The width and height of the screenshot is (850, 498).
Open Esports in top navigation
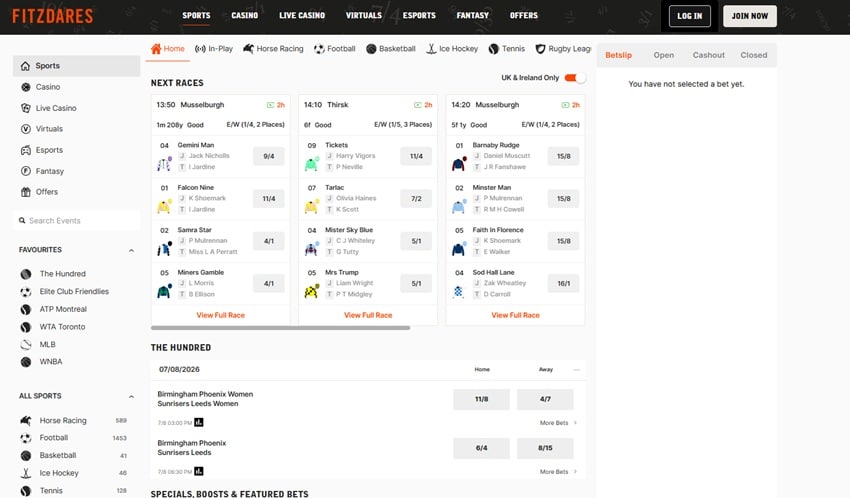click(x=419, y=16)
